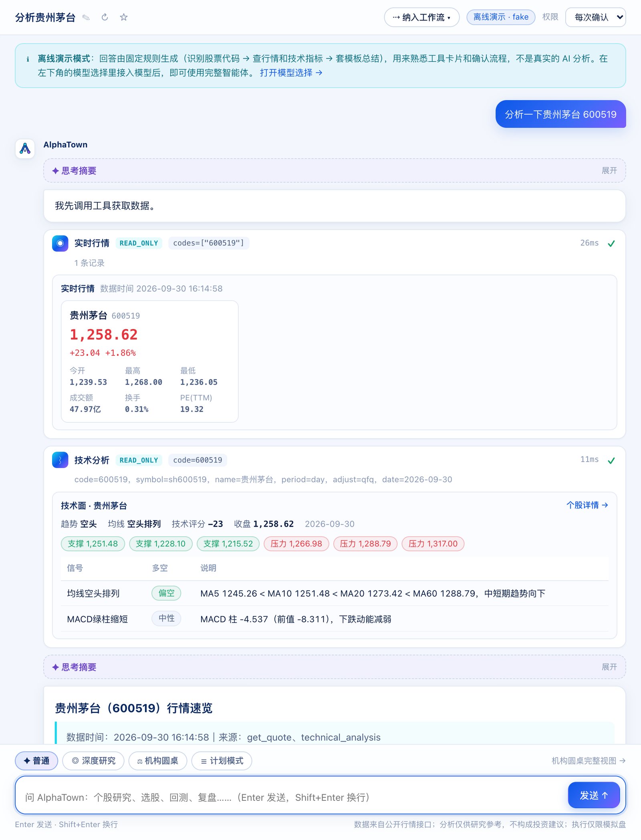Click the 均线空头排列 signal row
This screenshot has height=840, width=641.
[x=335, y=593]
